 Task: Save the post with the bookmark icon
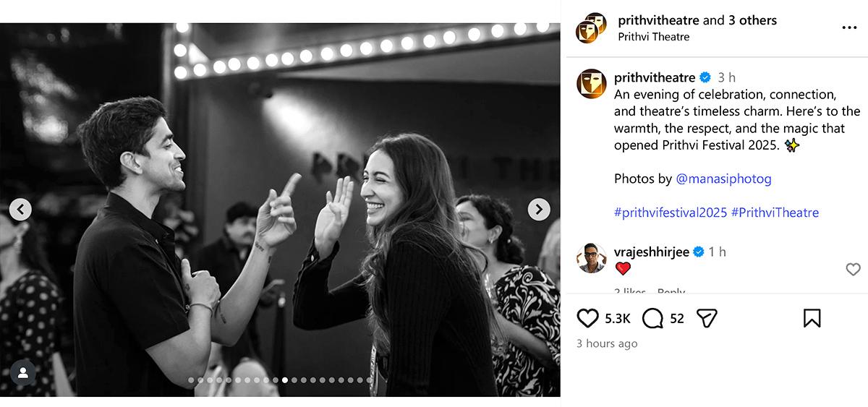click(812, 318)
